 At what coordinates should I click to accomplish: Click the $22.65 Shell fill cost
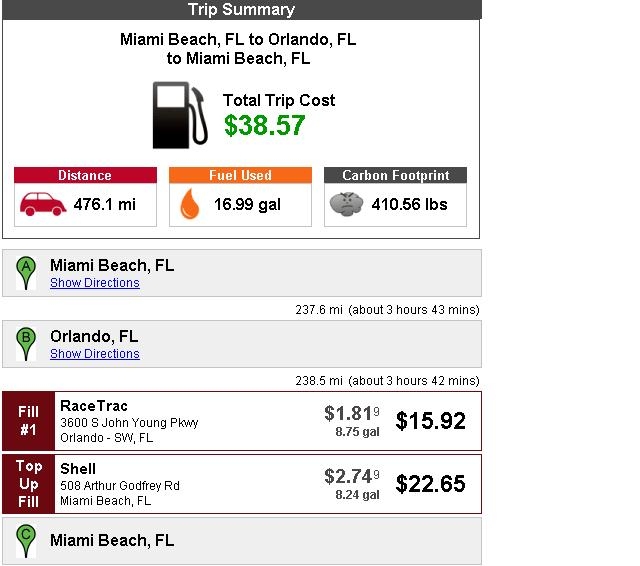(431, 484)
